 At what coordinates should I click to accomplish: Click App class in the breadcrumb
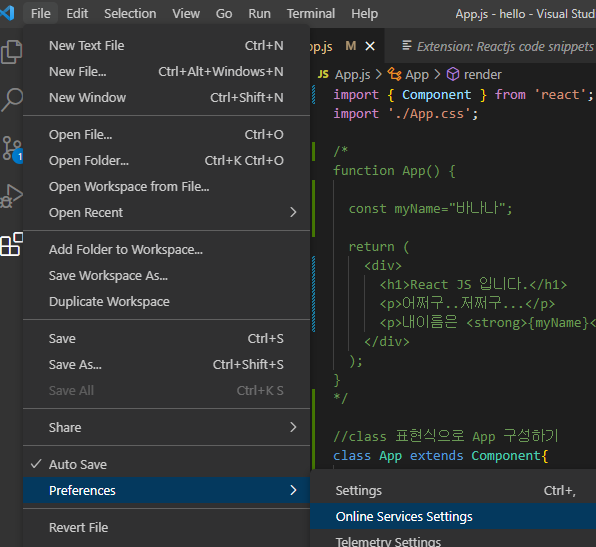(x=417, y=75)
